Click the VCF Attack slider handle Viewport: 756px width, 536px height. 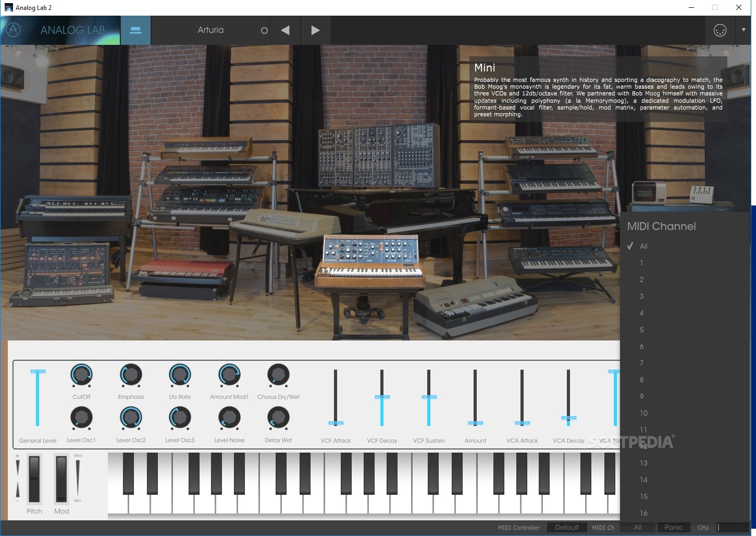point(336,423)
